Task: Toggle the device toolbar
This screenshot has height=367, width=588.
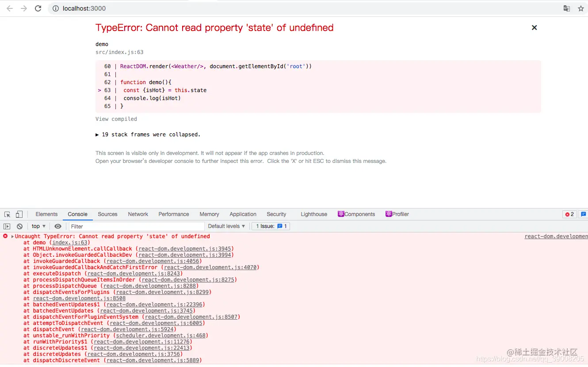Action: coord(19,214)
